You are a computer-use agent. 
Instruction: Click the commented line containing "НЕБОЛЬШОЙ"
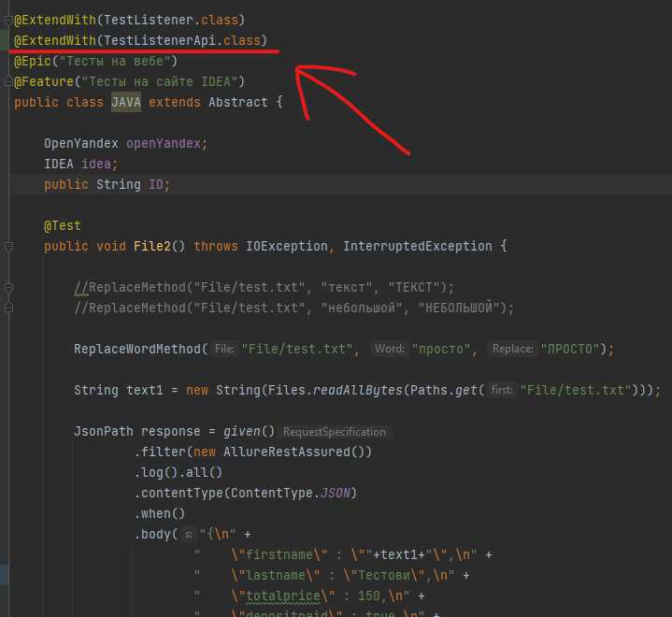click(294, 308)
